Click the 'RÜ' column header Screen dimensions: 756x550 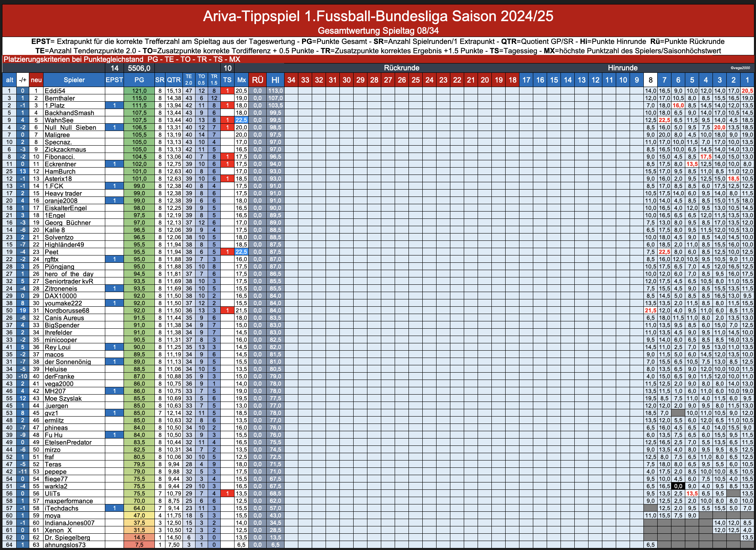pos(257,80)
